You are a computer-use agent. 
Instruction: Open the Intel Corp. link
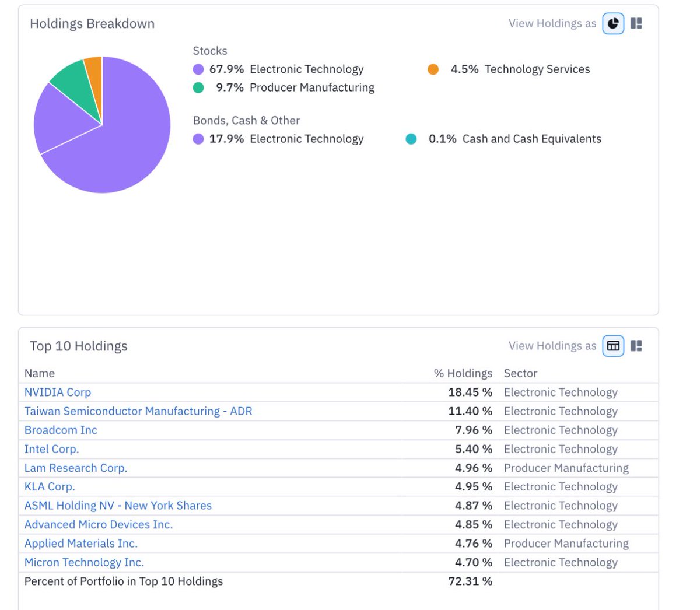[51, 449]
